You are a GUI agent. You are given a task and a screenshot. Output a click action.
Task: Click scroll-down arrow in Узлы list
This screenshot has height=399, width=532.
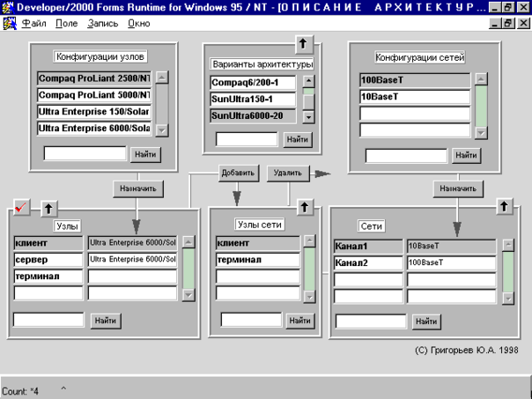click(x=188, y=295)
